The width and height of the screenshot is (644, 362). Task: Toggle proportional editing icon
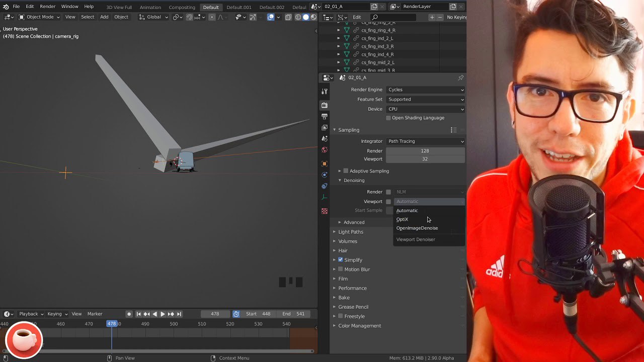212,17
